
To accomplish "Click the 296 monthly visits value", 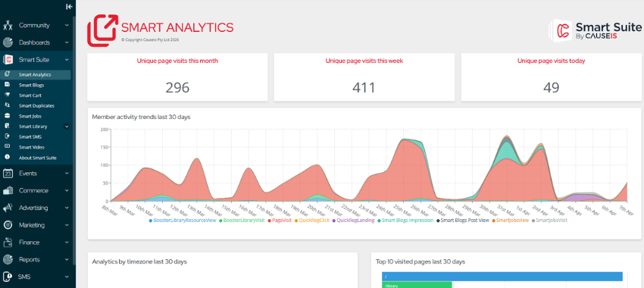I will (177, 87).
